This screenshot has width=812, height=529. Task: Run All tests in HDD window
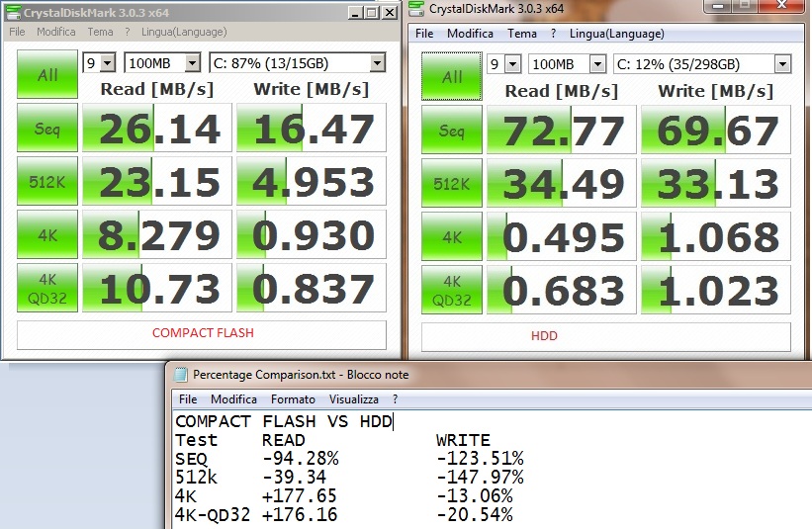pos(451,77)
